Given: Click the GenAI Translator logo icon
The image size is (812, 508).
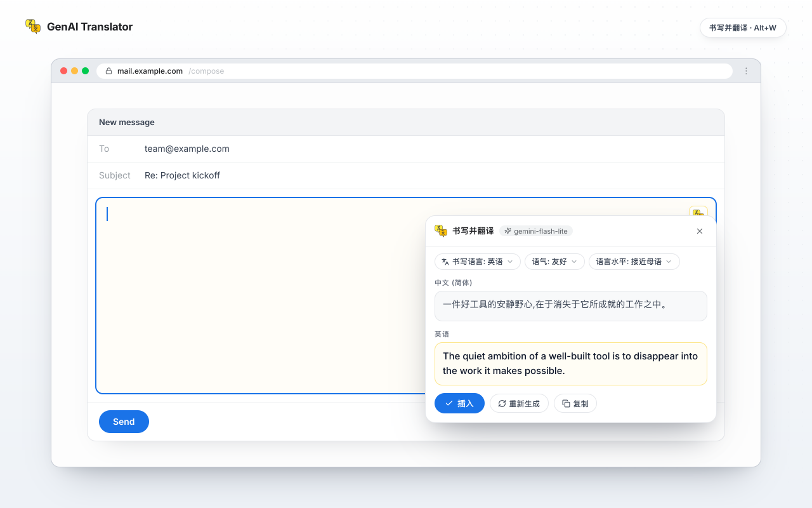Looking at the screenshot, I should (x=33, y=27).
